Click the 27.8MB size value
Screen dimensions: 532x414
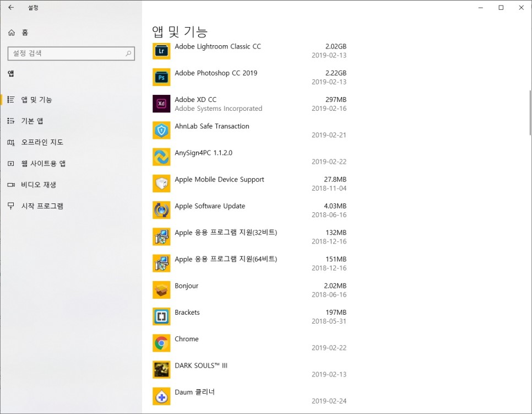point(335,179)
